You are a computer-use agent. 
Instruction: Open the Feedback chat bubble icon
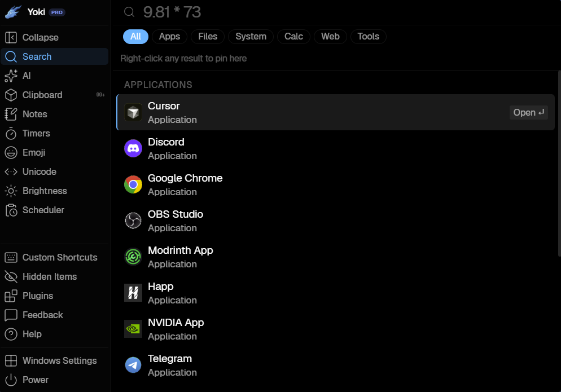pos(11,315)
